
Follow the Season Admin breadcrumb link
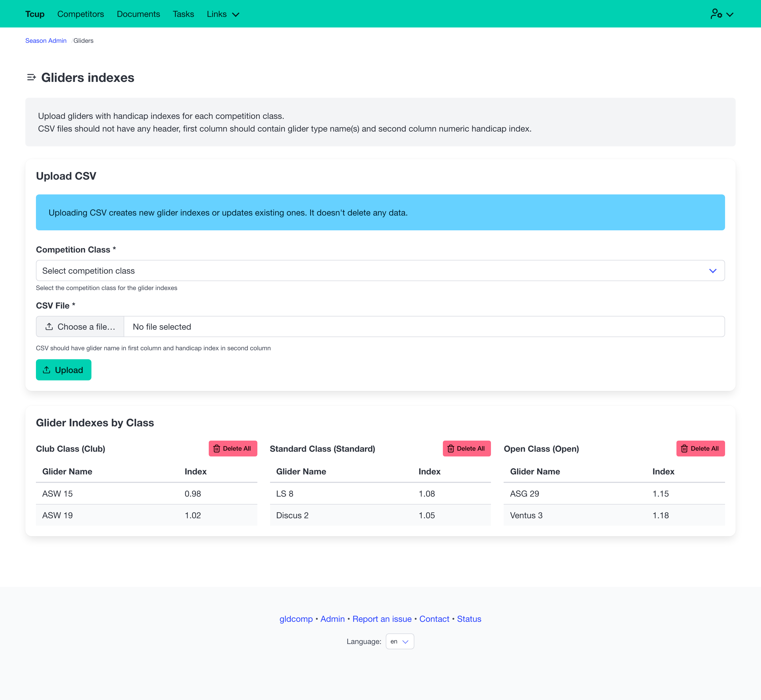click(x=46, y=40)
